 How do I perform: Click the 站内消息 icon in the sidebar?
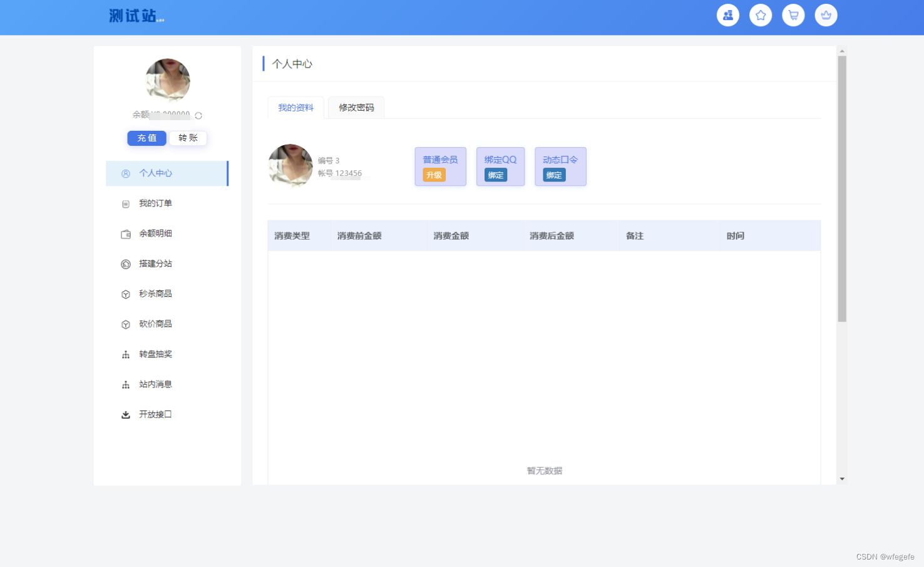125,384
